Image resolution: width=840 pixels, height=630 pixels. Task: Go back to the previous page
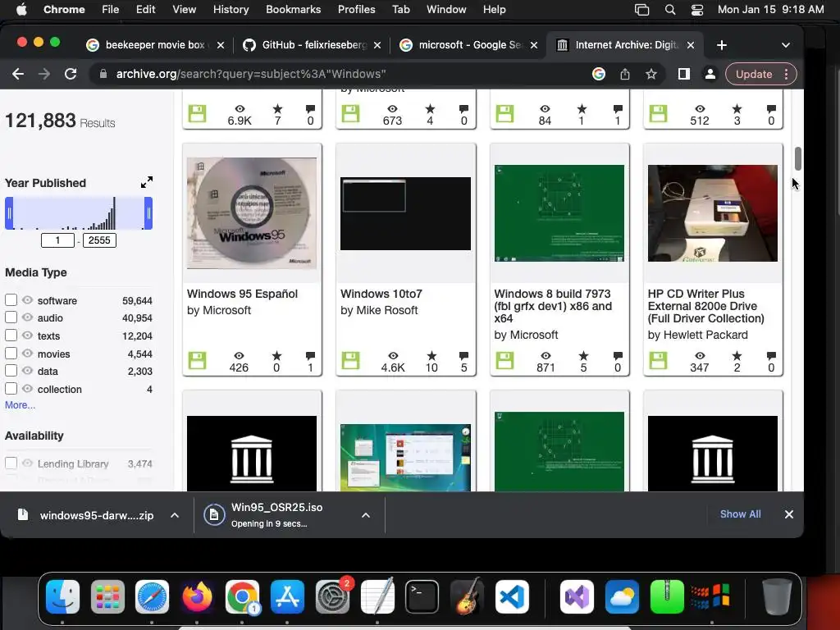click(x=18, y=74)
